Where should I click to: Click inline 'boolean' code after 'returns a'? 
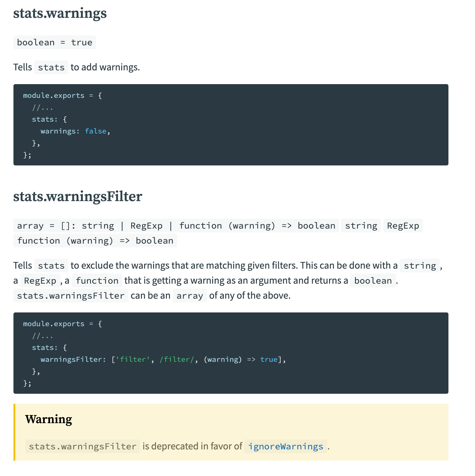pos(373,281)
